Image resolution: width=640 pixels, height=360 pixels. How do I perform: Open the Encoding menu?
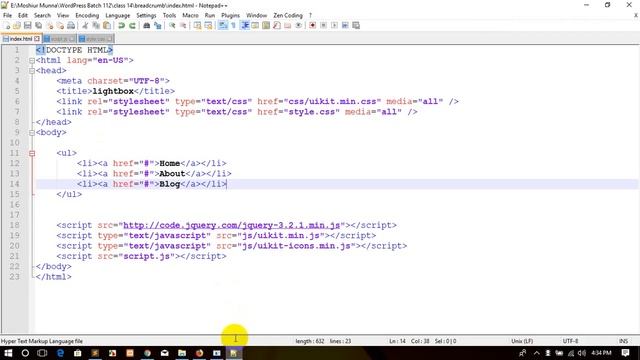click(87, 15)
